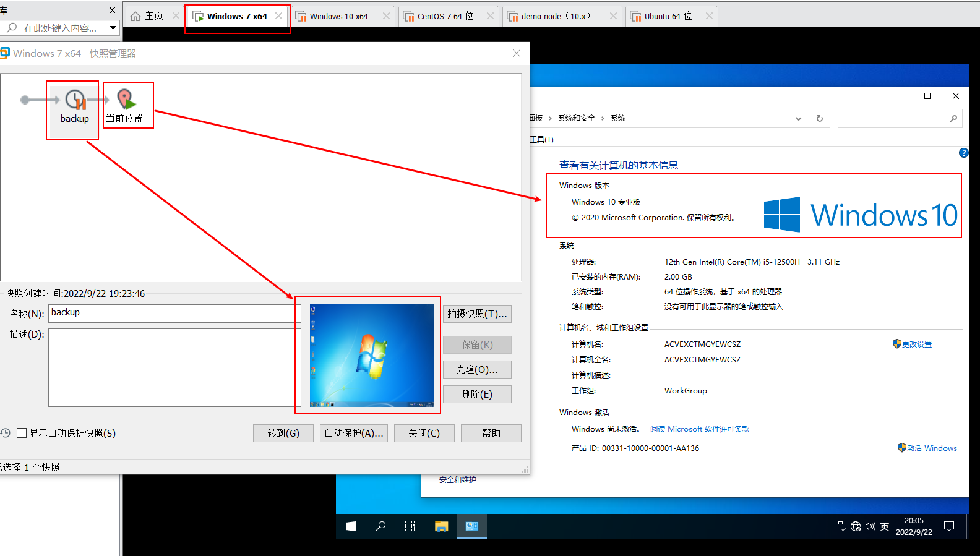Edit the snapshot name field
Screen dimensions: 980x556
click(x=174, y=313)
